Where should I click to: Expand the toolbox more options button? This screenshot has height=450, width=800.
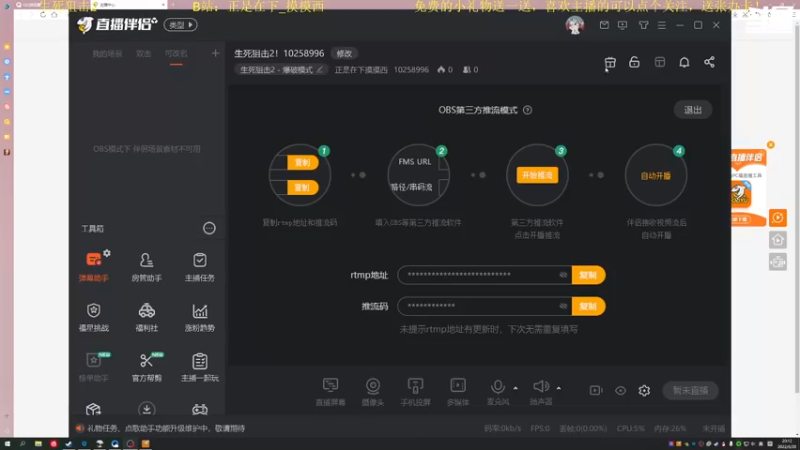[209, 228]
